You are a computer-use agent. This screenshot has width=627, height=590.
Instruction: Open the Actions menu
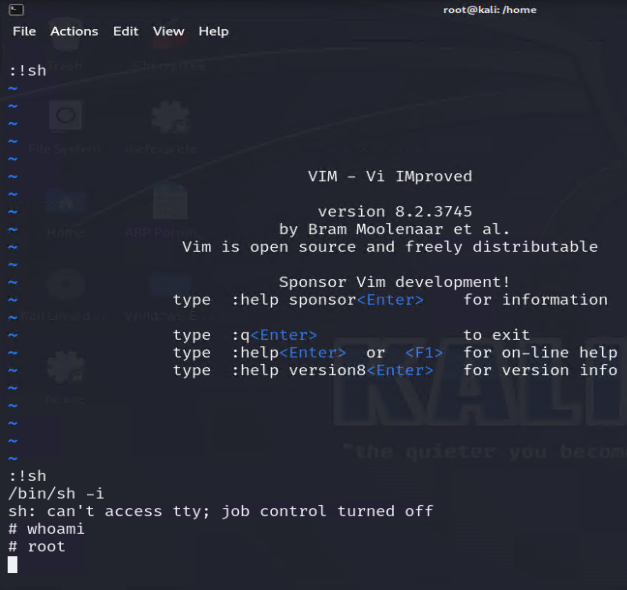(74, 31)
